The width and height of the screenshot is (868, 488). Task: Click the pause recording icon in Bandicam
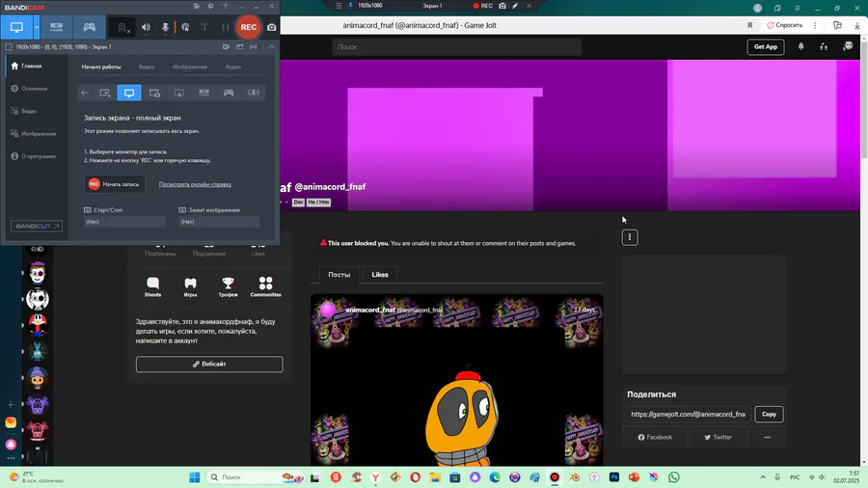tap(225, 28)
